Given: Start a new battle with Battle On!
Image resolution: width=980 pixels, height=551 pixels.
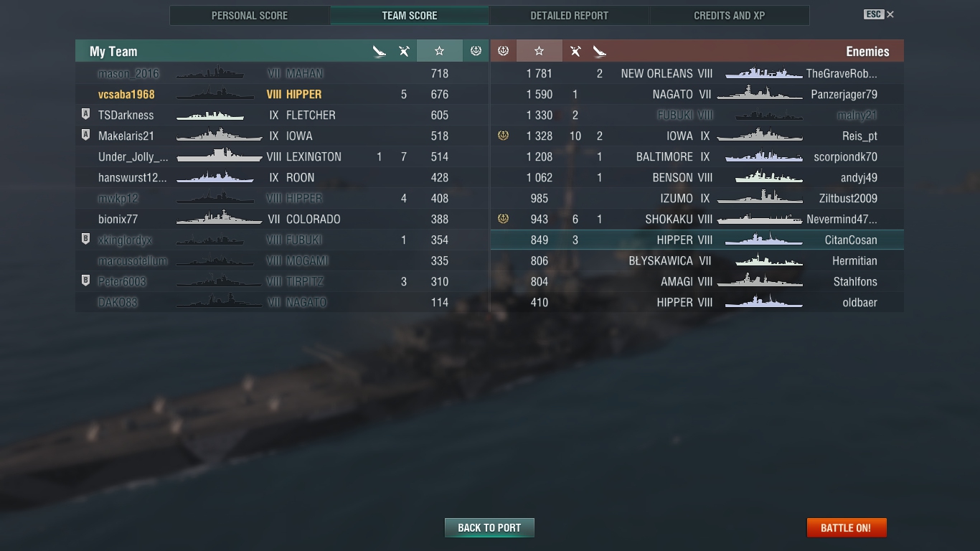Looking at the screenshot, I should tap(847, 528).
